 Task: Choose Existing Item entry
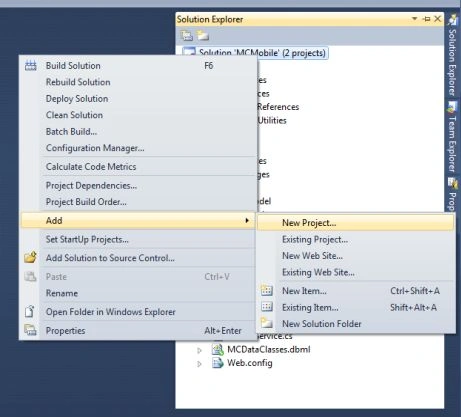355,307
